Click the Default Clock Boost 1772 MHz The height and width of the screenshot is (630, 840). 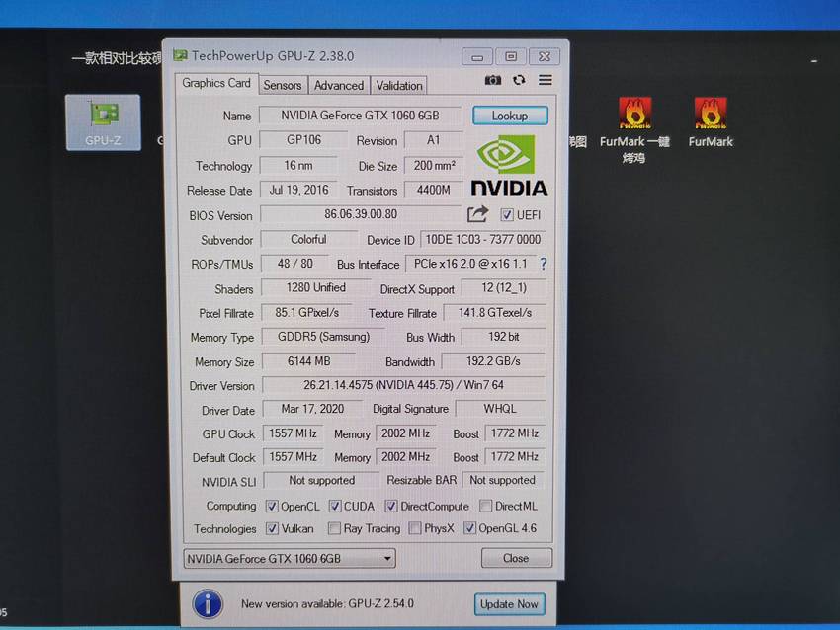pyautogui.click(x=515, y=456)
